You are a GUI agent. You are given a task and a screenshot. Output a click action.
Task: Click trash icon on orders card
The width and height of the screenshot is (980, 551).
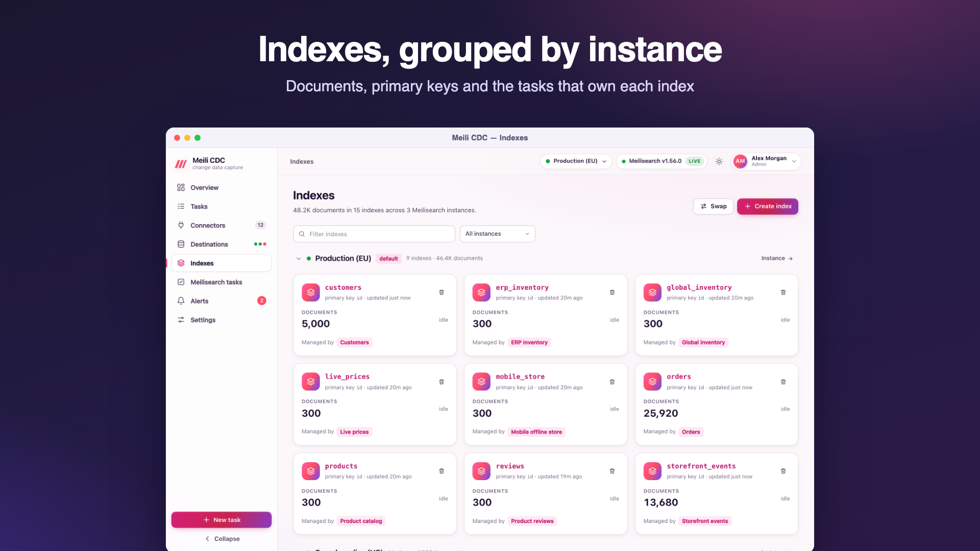(x=783, y=382)
